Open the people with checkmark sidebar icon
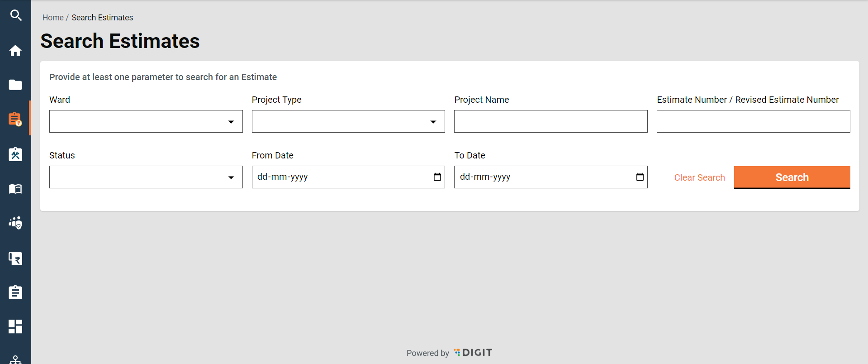Screen dimensions: 868x364 click(x=15, y=223)
